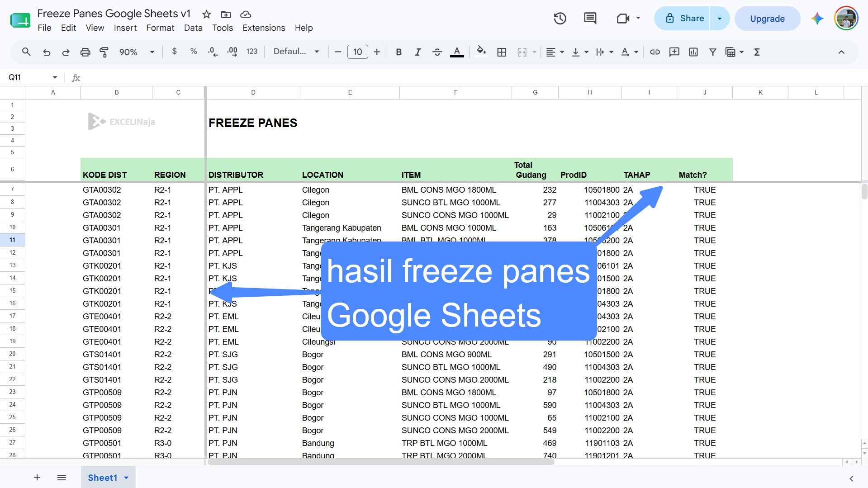
Task: Expand Share options arrow
Action: point(720,19)
